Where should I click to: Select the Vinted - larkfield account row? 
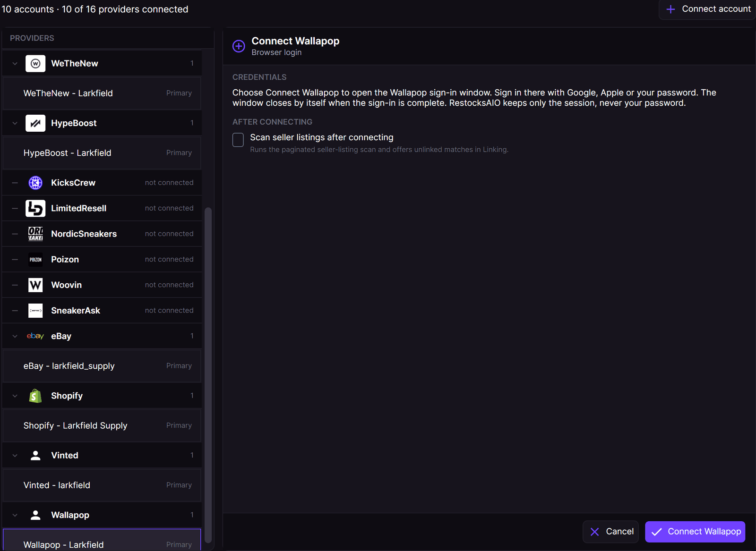[x=102, y=485]
